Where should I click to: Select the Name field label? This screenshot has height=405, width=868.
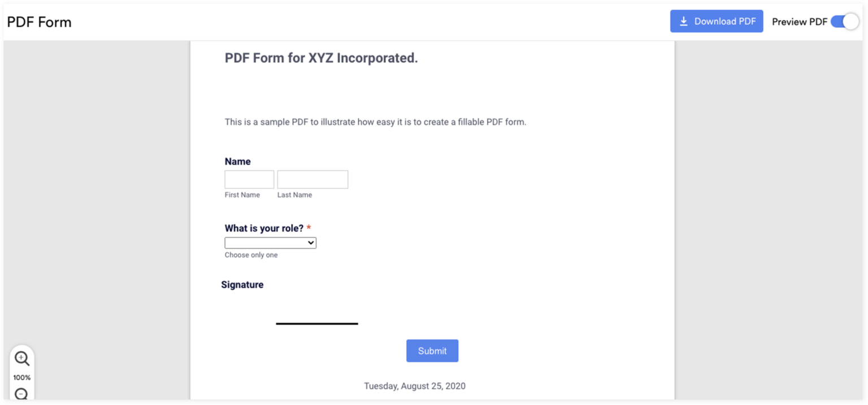[237, 161]
